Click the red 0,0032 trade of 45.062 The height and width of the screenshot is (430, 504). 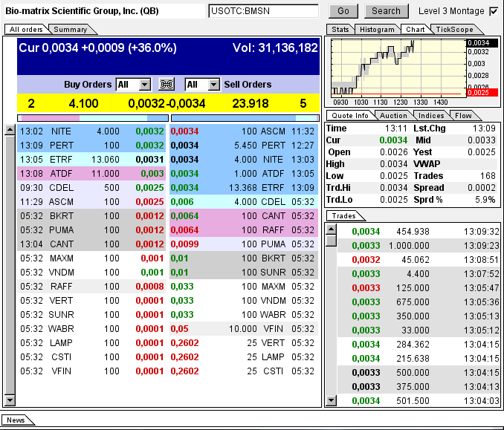click(419, 260)
